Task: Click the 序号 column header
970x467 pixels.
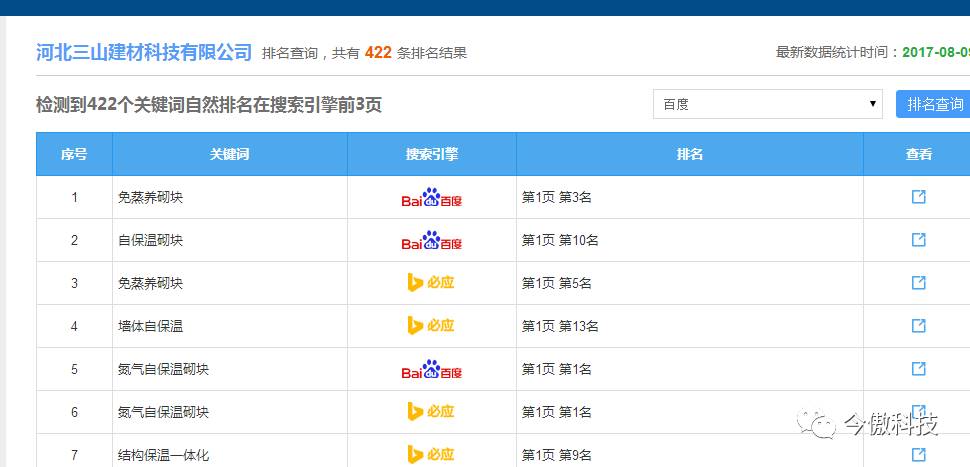Action: click(x=74, y=154)
